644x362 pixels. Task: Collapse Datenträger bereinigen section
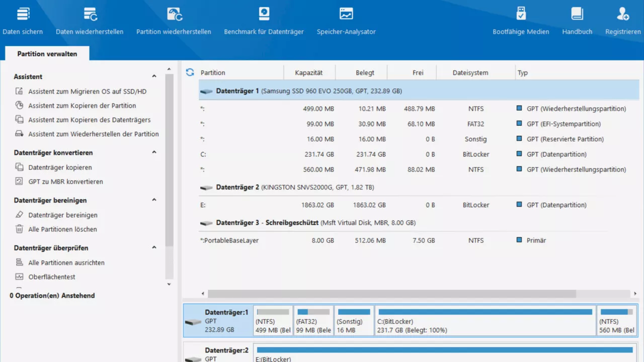coord(154,200)
